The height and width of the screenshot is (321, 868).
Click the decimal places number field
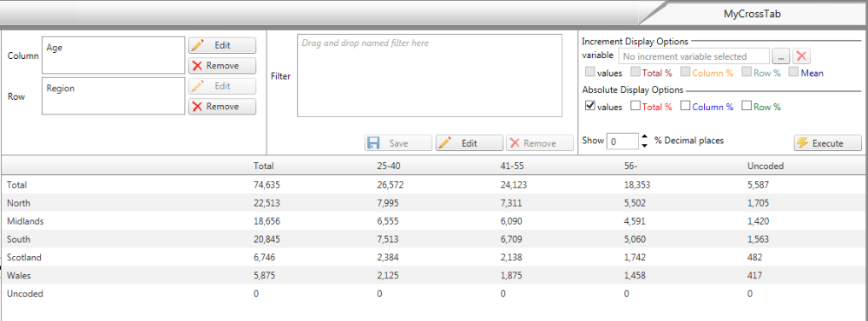pos(622,141)
